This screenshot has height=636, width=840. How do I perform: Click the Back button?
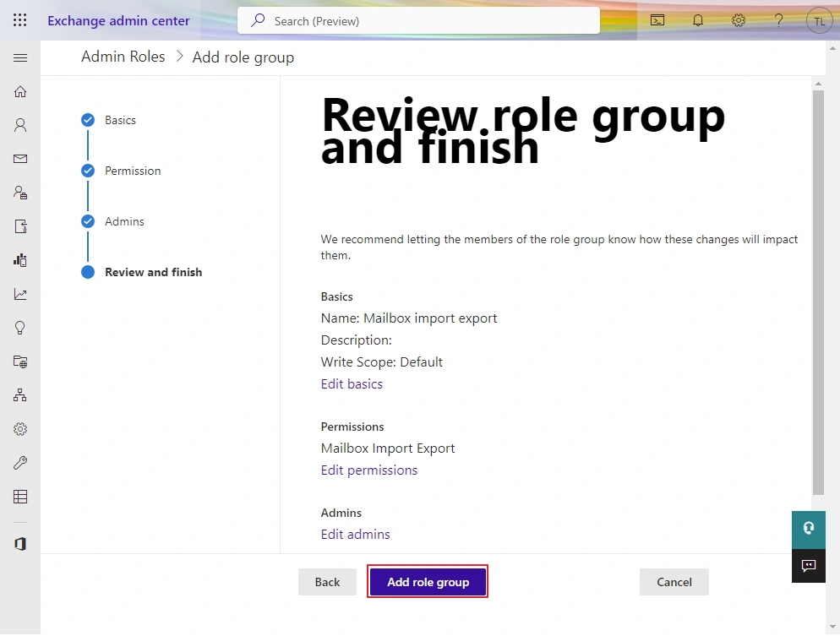[x=327, y=582]
